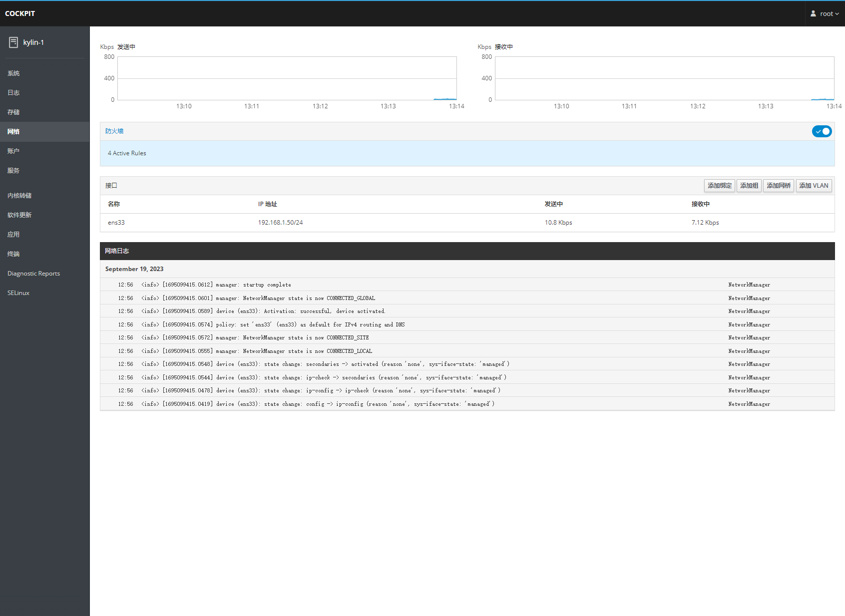
Task: Open the root user dropdown menu
Action: click(x=825, y=14)
